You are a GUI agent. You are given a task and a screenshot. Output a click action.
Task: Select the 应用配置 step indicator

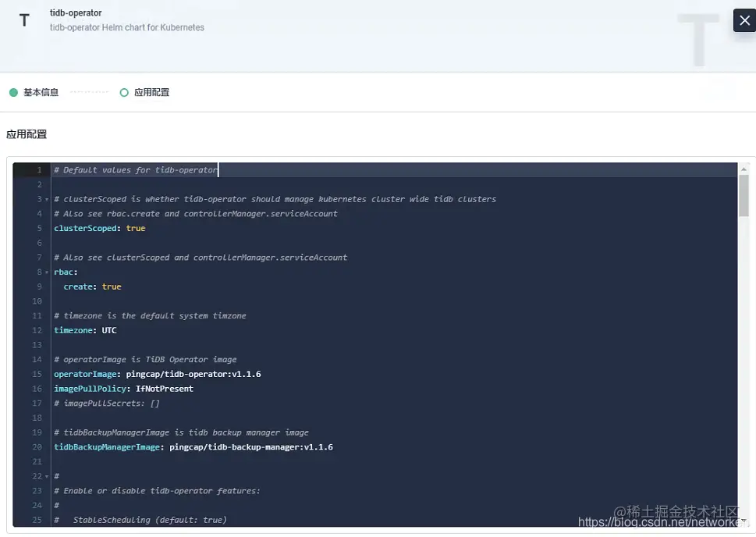[144, 92]
